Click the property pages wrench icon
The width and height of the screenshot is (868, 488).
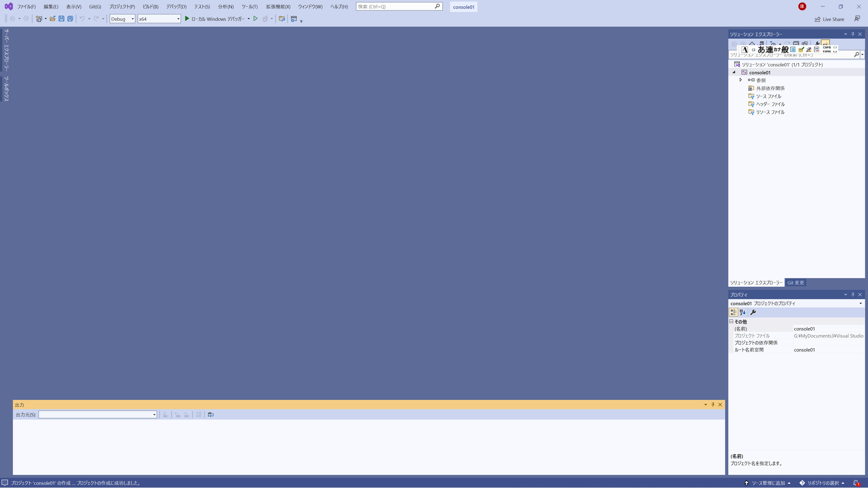coord(753,312)
